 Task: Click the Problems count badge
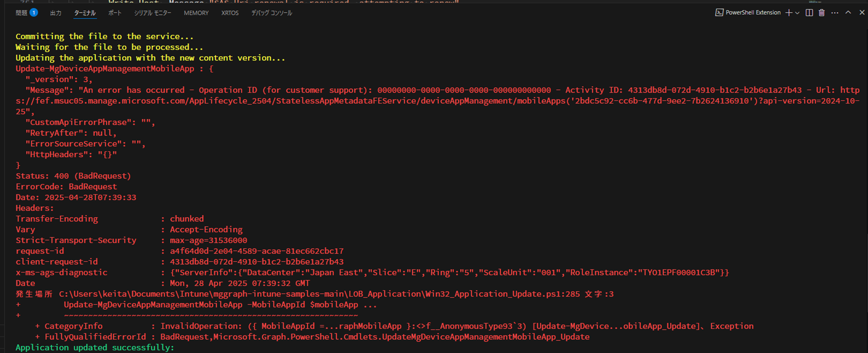click(x=33, y=12)
